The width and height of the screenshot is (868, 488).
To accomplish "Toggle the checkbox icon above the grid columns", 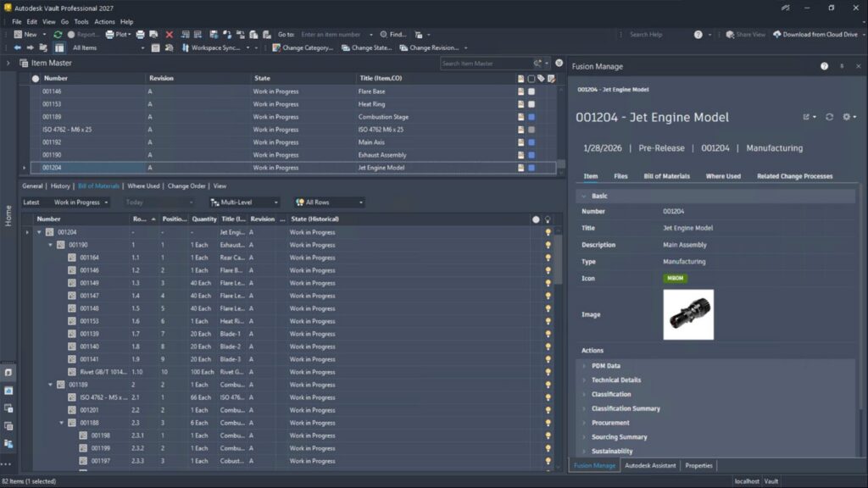I will [x=531, y=78].
